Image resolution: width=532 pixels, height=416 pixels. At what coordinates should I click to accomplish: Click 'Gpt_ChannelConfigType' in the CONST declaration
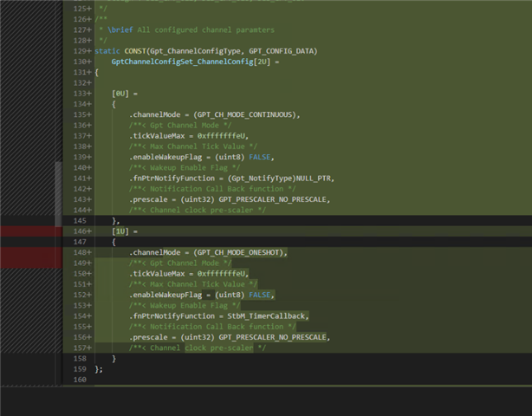coord(195,51)
